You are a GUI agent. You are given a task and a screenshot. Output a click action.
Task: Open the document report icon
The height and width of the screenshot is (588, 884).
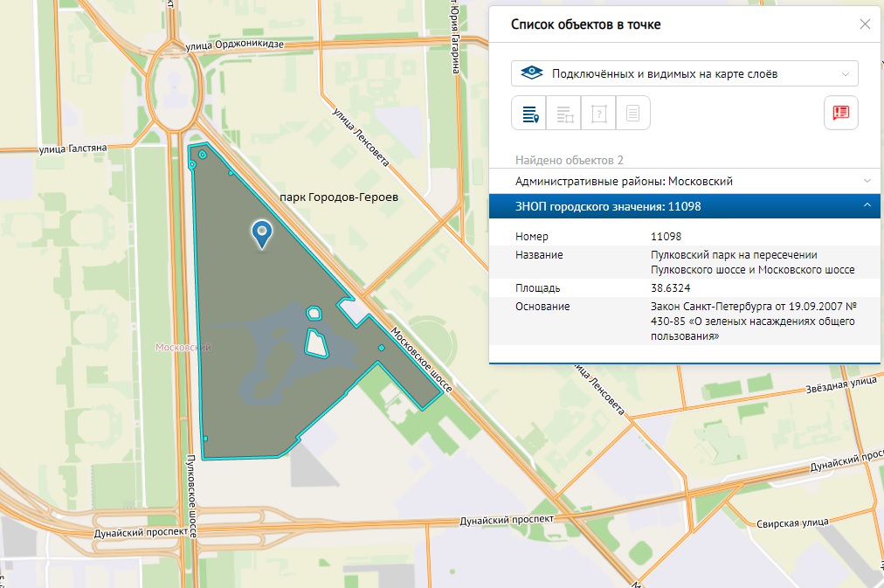point(633,114)
